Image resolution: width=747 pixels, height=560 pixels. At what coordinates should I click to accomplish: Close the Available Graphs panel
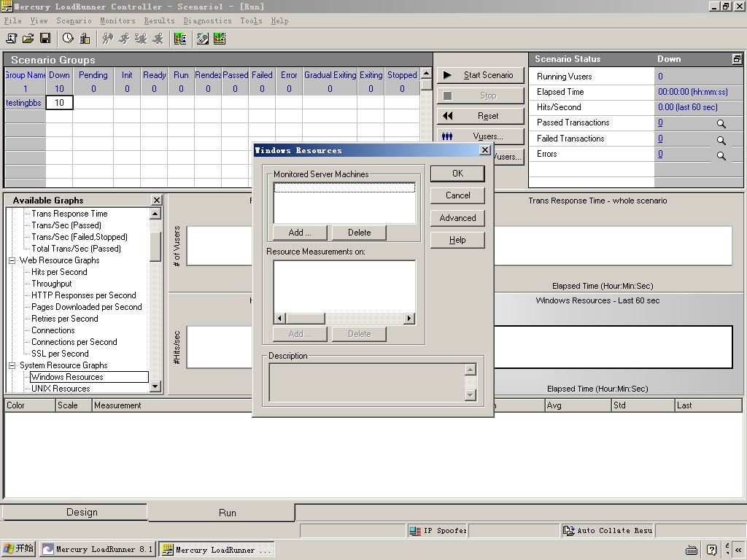click(x=156, y=200)
